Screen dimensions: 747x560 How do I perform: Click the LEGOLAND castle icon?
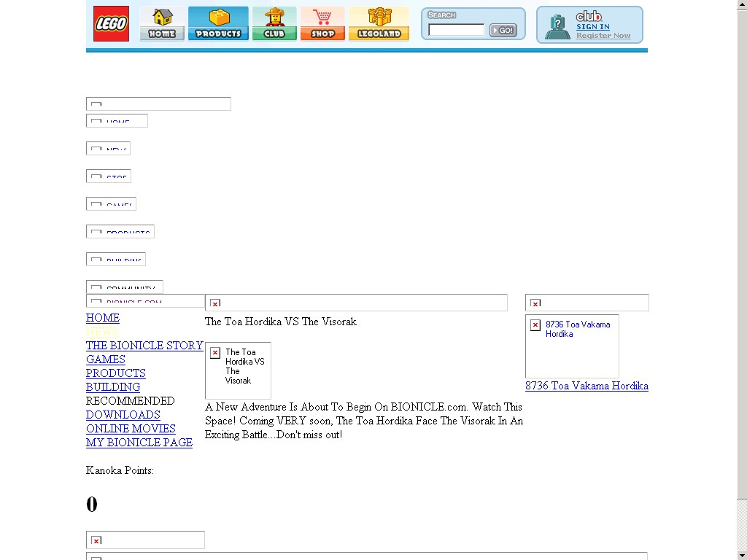379,23
